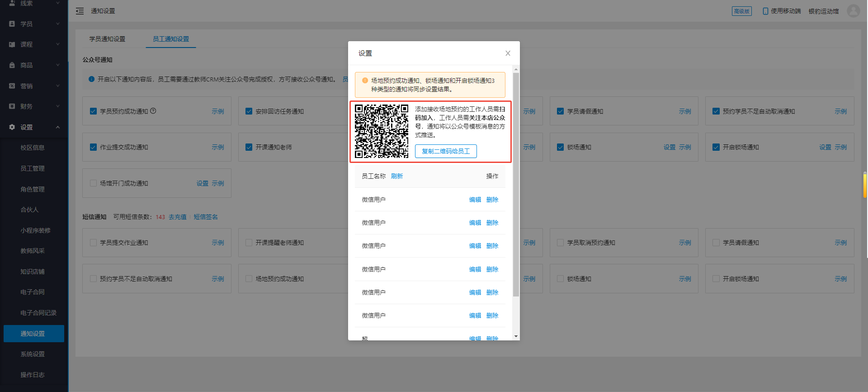Screen dimensions: 868x392
Task: Enable 场馆开门成功通知 checkbox
Action: coord(93,183)
